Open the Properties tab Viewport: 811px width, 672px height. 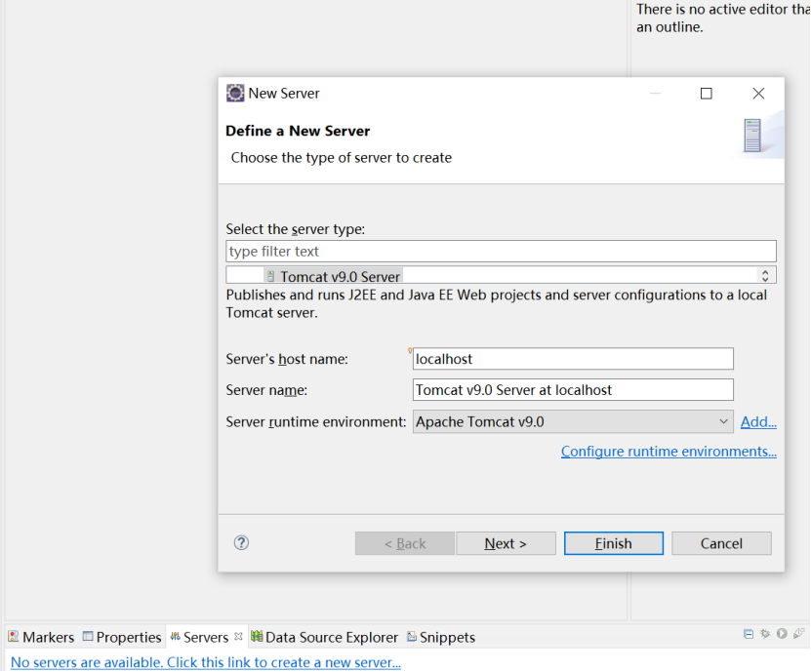[123, 637]
